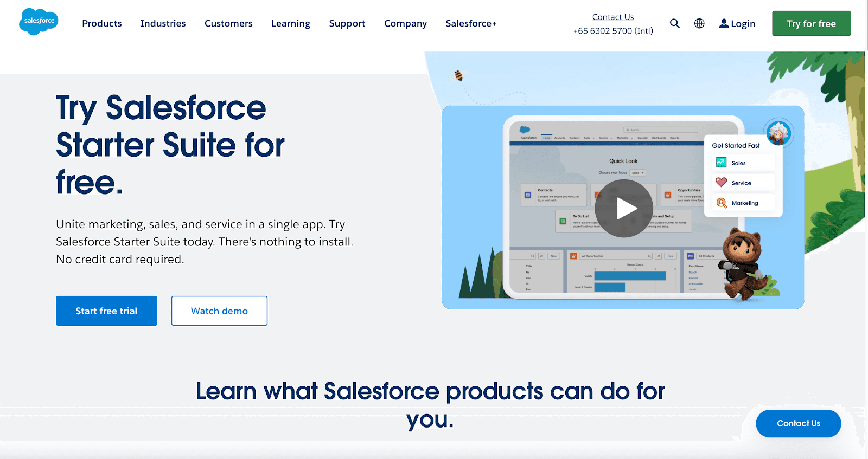Screen dimensions: 868x459
Task: Click the Marketing label in Get Started card
Action: [745, 203]
